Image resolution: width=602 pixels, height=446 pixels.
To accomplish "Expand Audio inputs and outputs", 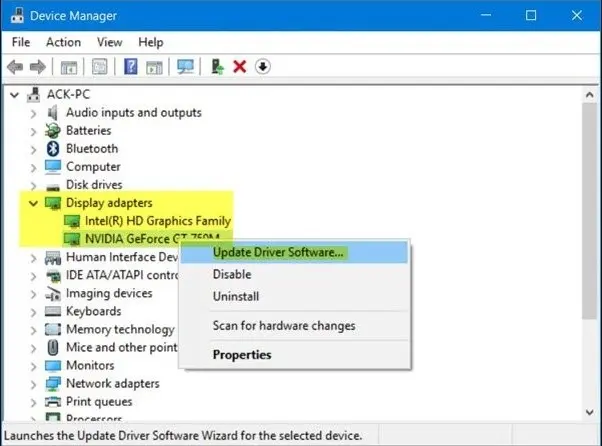I will click(x=33, y=114).
